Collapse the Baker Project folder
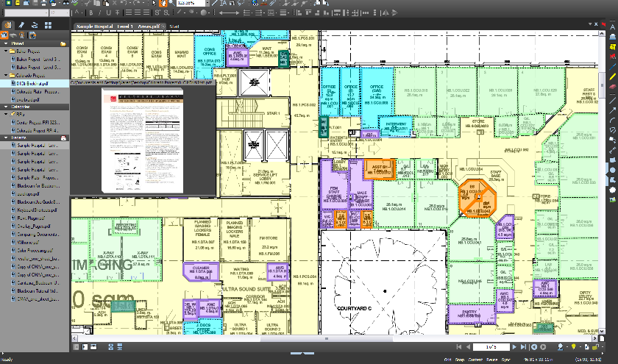The image size is (618, 364). tap(6, 51)
